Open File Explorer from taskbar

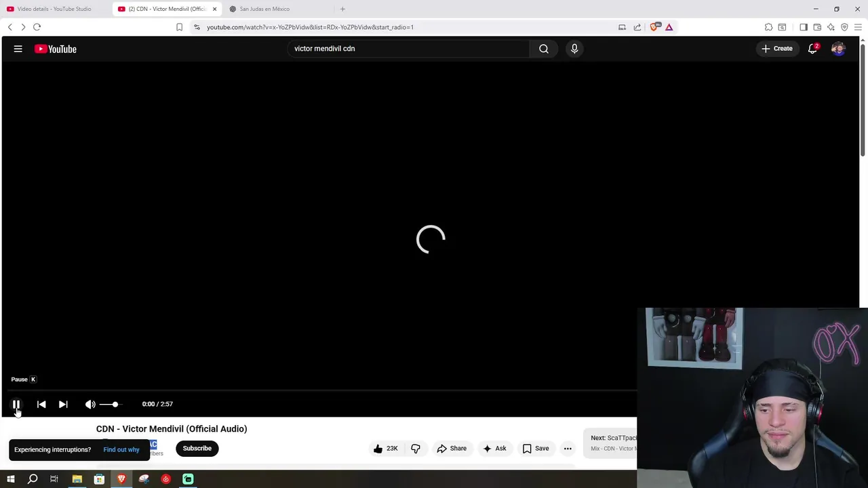77,479
